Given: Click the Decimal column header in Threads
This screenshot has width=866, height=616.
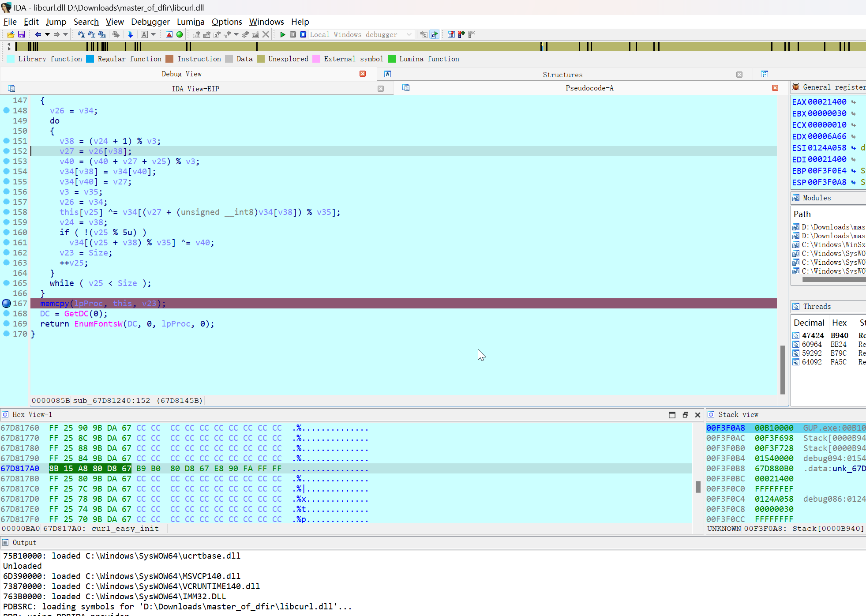Looking at the screenshot, I should pos(809,323).
